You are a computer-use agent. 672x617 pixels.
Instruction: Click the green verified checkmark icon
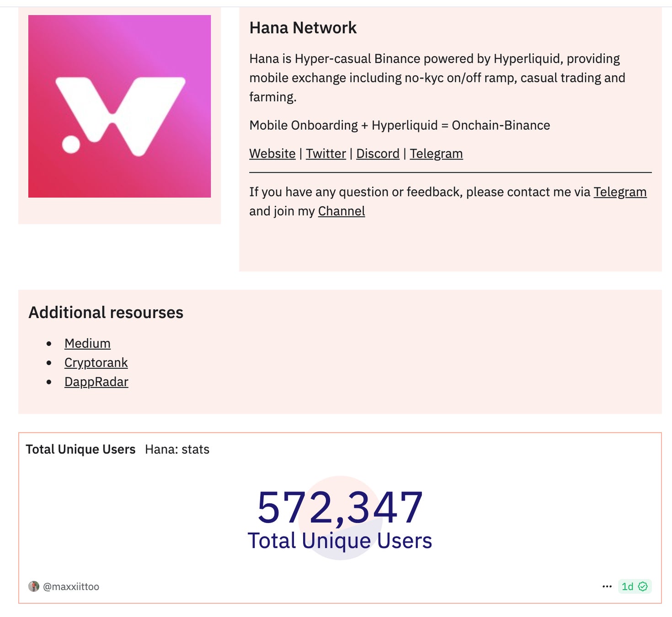643,586
